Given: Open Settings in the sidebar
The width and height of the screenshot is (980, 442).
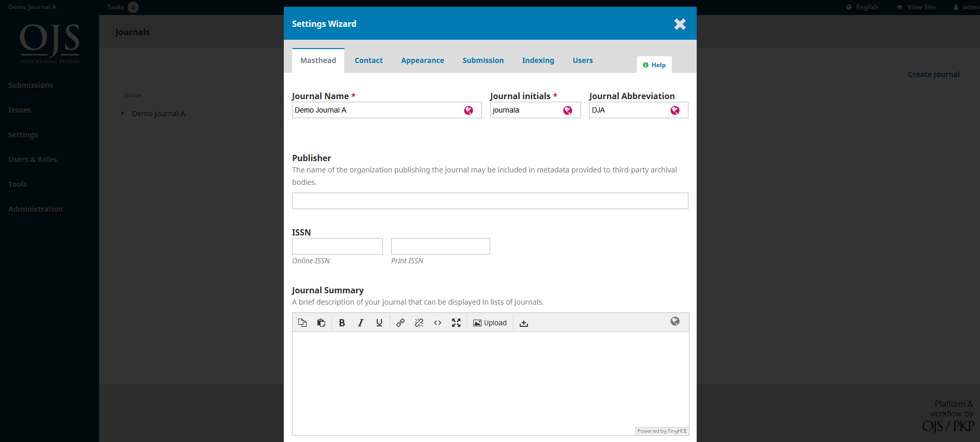Looking at the screenshot, I should coord(23,135).
